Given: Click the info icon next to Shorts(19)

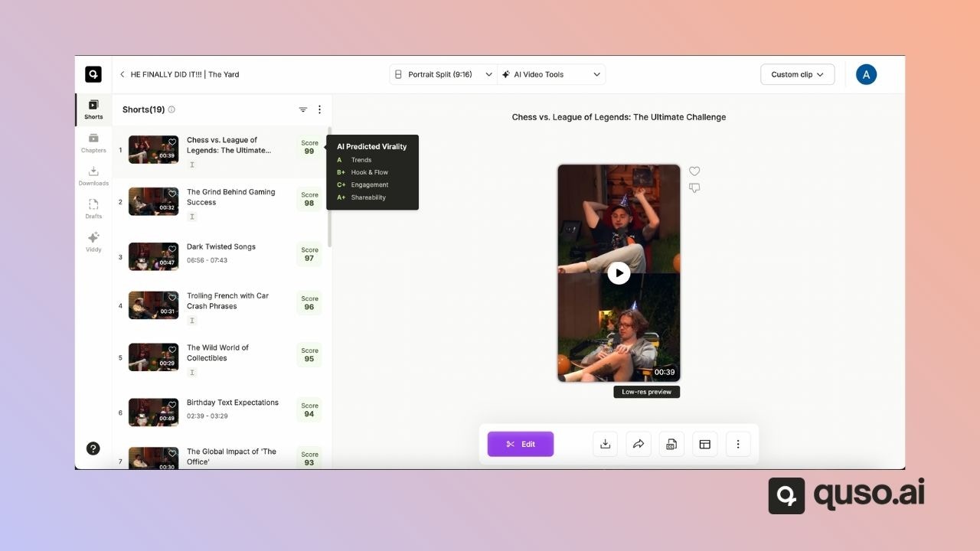Looking at the screenshot, I should [171, 109].
